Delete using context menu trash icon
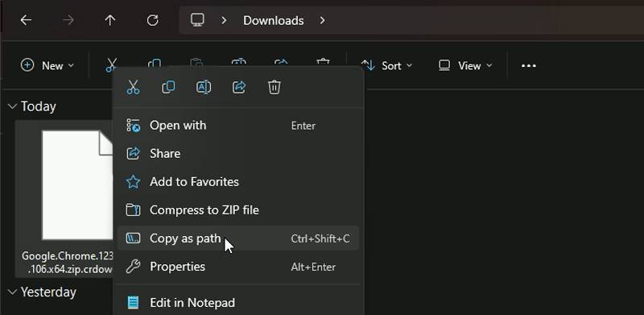Screen dimensions: 644x315 tap(275, 87)
